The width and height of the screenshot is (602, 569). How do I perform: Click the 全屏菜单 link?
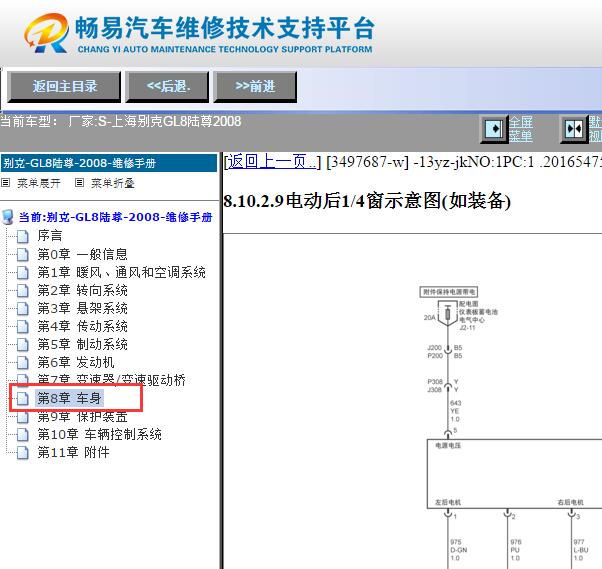click(x=521, y=129)
